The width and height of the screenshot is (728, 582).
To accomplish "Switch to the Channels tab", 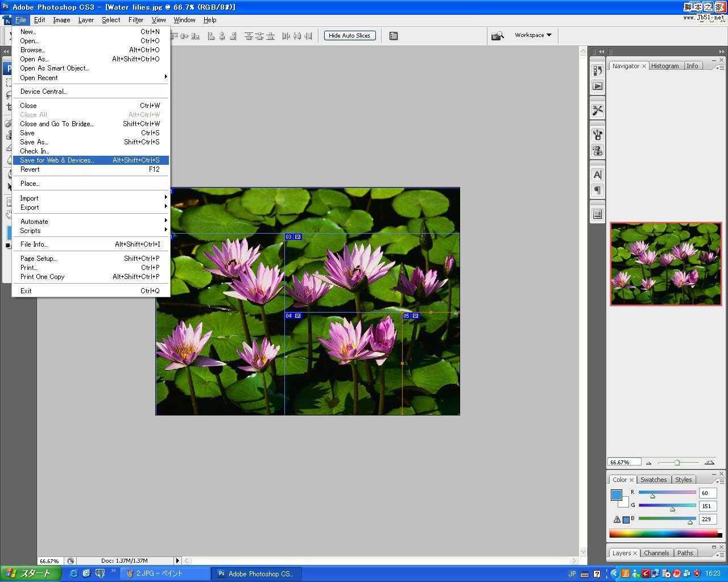I will pos(656,553).
